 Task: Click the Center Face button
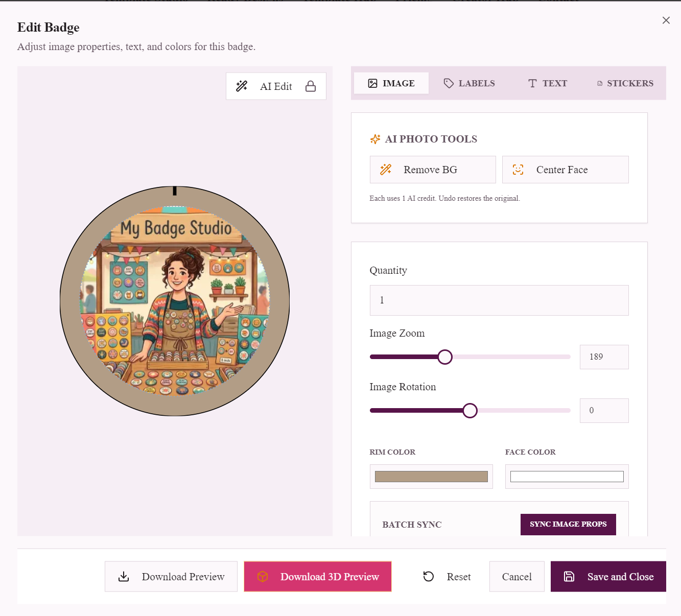(x=565, y=170)
